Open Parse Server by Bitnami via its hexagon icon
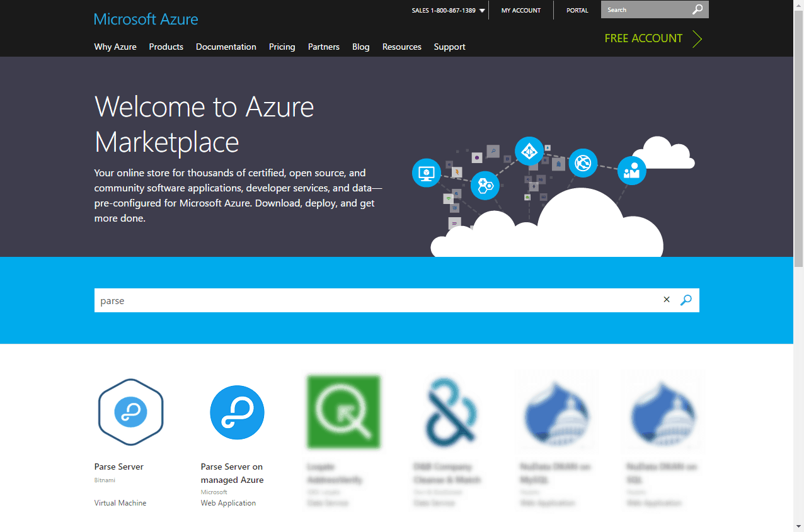The width and height of the screenshot is (804, 532). point(130,412)
